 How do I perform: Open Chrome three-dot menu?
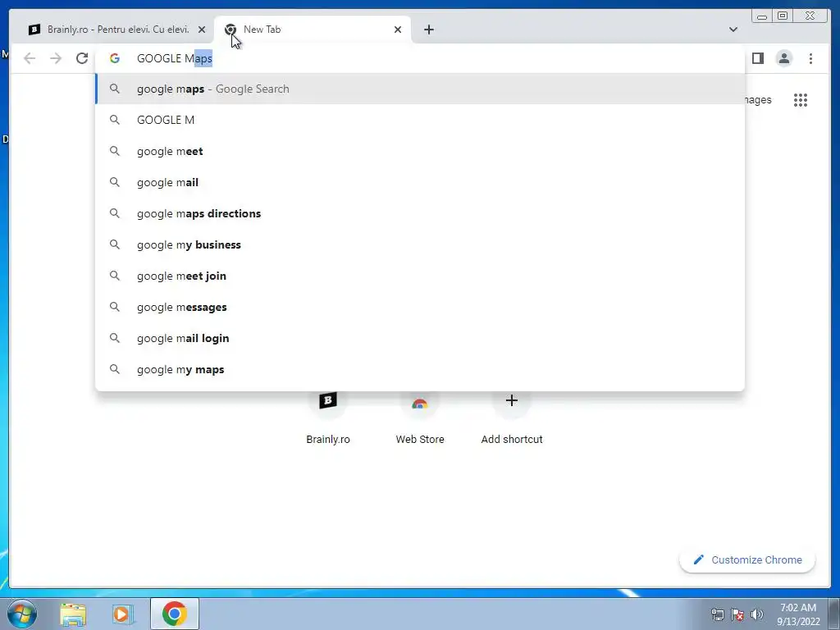[810, 58]
